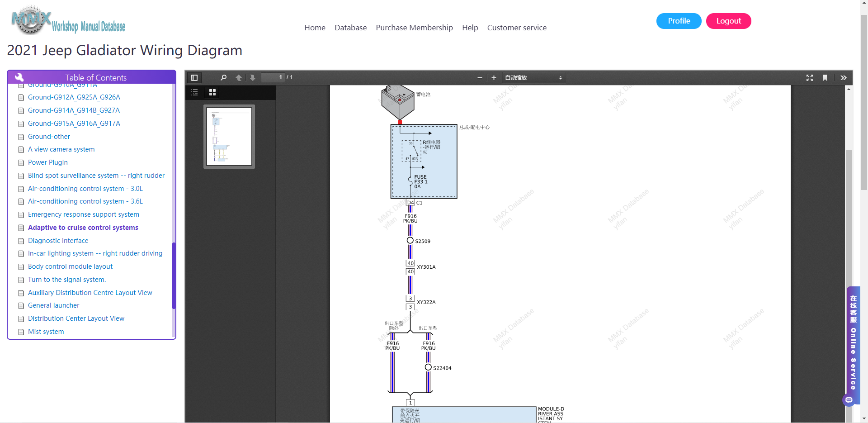This screenshot has width=868, height=423.
Task: Click document icon beside Diagnostic interface
Action: coord(21,241)
